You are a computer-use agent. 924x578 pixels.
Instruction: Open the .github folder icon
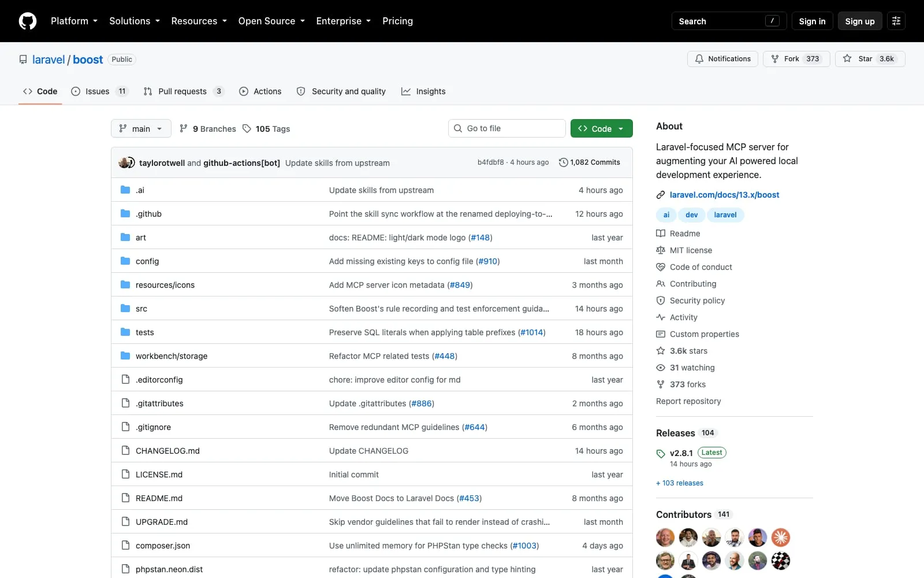125,213
